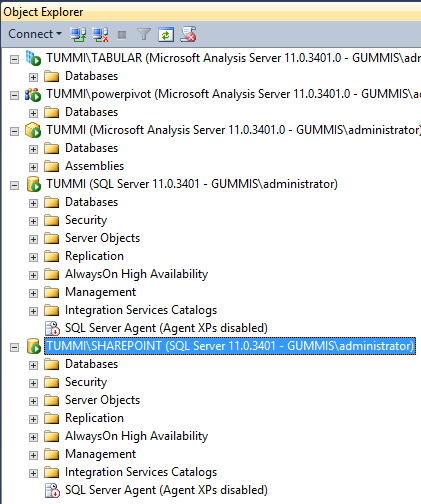Select the TUMMI SQL Server 11.0.3401 node
The width and height of the screenshot is (421, 504).
(192, 184)
